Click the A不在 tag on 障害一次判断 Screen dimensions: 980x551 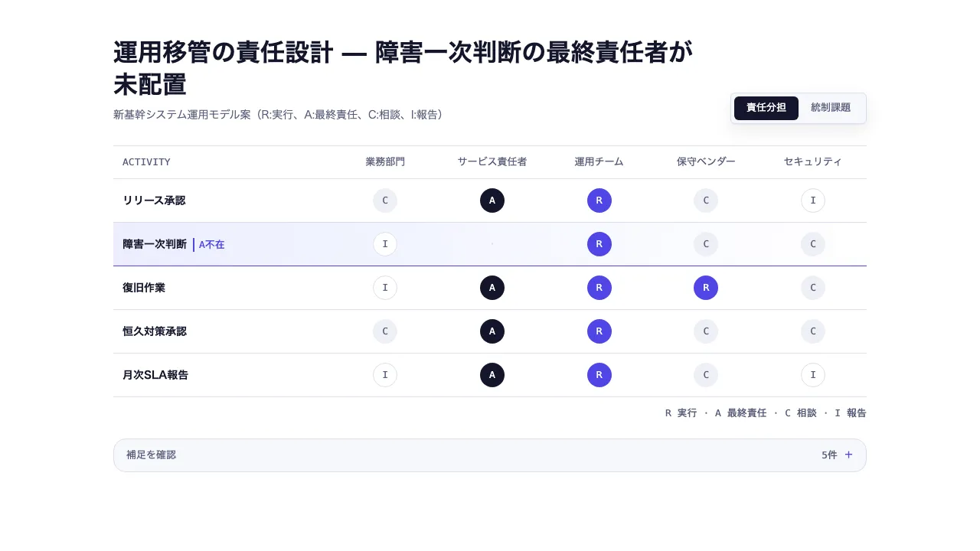pos(209,245)
